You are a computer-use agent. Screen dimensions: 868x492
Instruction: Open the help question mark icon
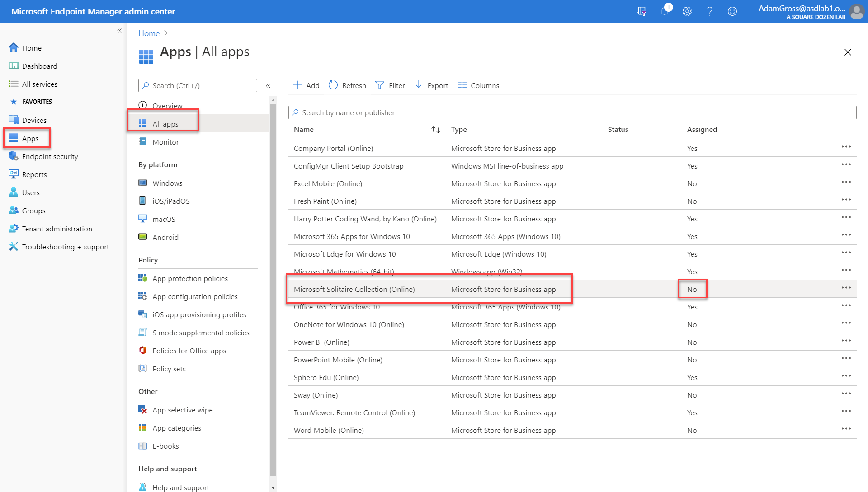tap(710, 11)
